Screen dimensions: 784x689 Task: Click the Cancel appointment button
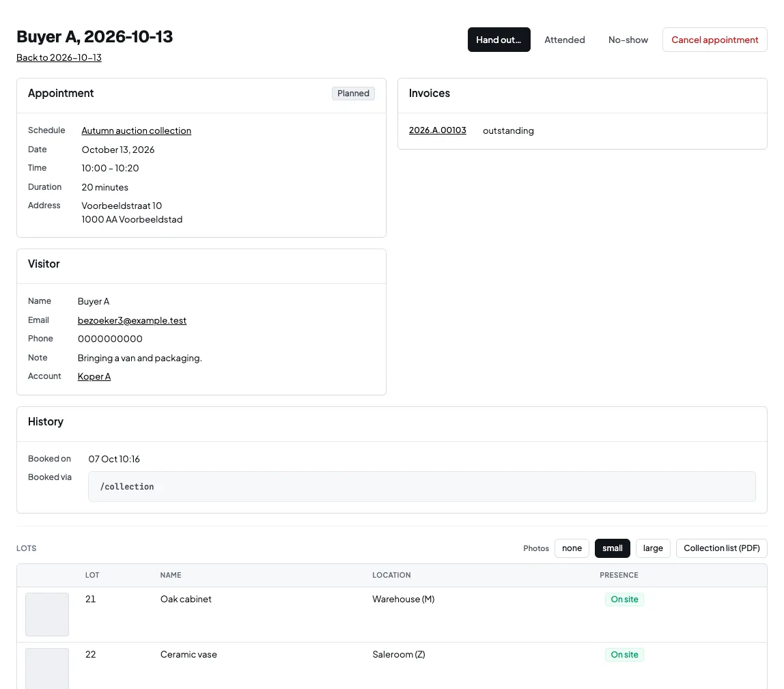714,40
